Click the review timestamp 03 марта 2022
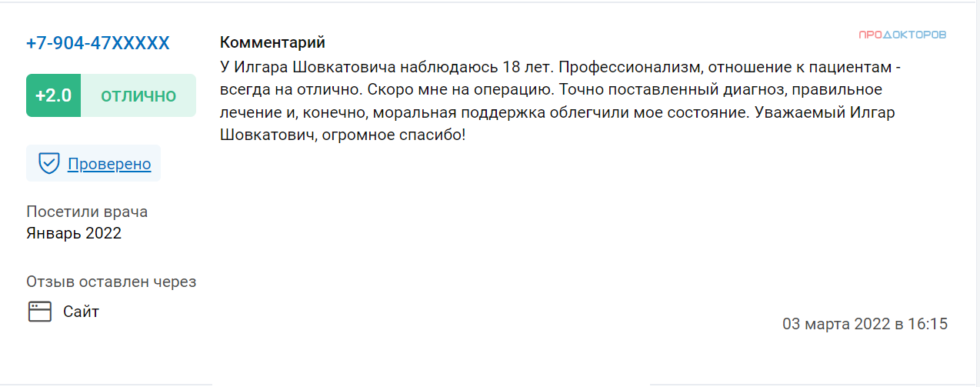 coord(836,324)
